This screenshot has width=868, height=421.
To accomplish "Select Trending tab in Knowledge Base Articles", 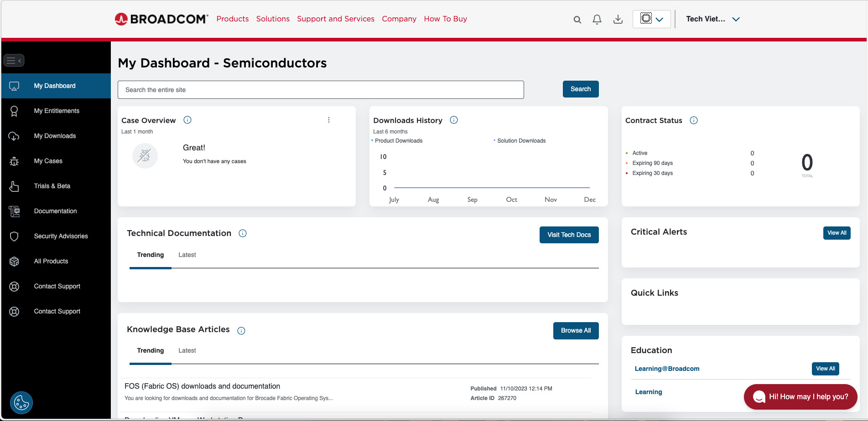I will (151, 351).
